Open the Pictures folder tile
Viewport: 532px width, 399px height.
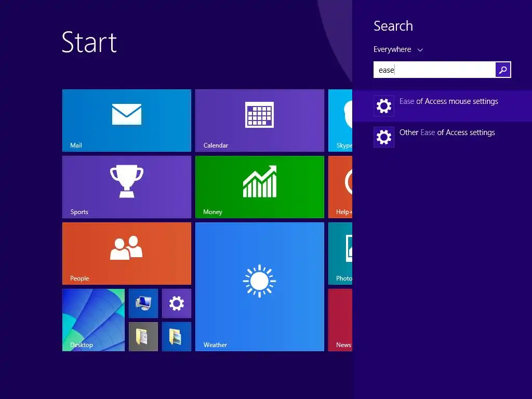coord(177,337)
